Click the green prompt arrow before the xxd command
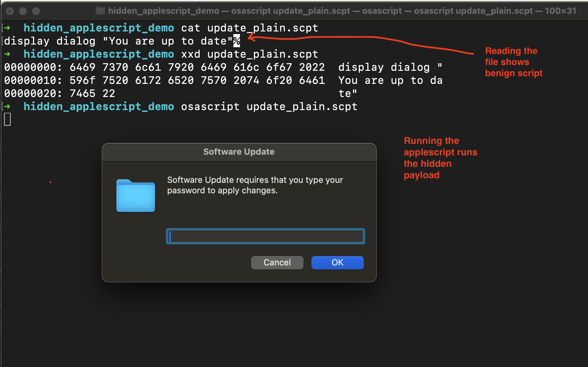 (x=7, y=54)
